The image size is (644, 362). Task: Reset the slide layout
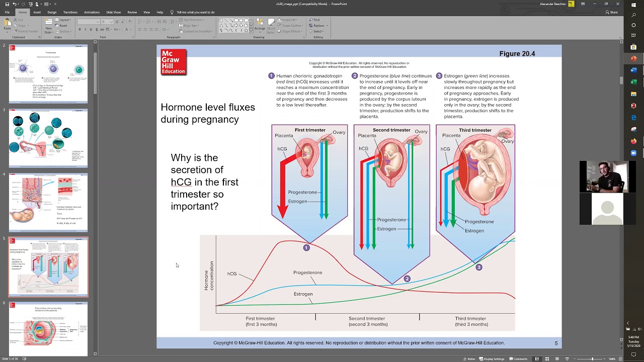coord(60,26)
